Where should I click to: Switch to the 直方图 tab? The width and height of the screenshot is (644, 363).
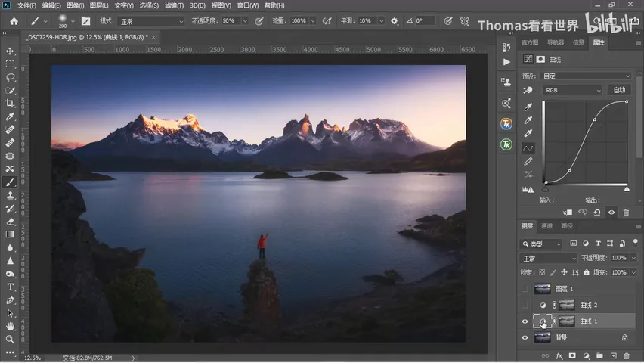tap(530, 42)
